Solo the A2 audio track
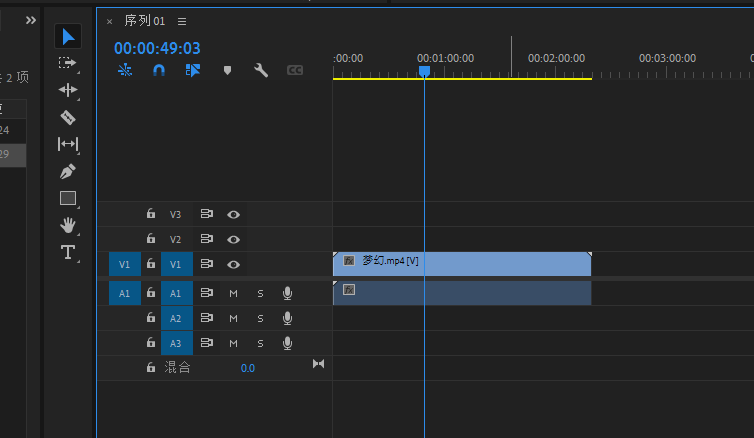This screenshot has height=438, width=754. coord(260,318)
